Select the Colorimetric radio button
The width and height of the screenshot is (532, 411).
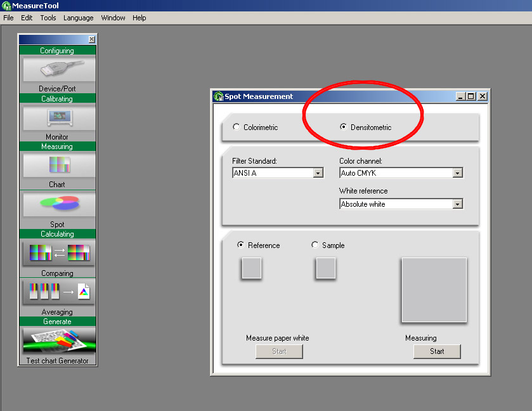pos(236,127)
